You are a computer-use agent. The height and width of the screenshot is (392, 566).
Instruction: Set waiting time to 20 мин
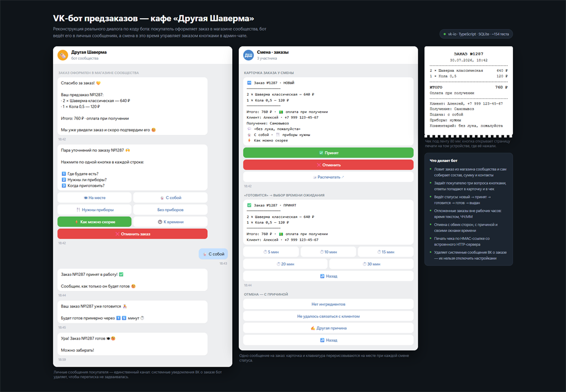285,264
